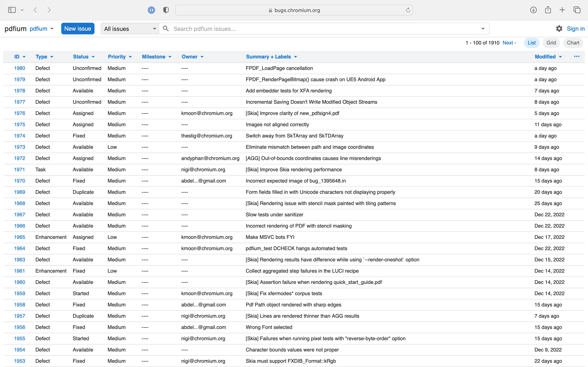This screenshot has height=367, width=588.
Task: Reload the current page
Action: coord(408,10)
